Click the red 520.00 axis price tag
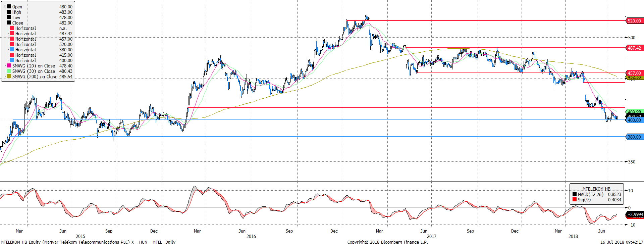 [634, 21]
